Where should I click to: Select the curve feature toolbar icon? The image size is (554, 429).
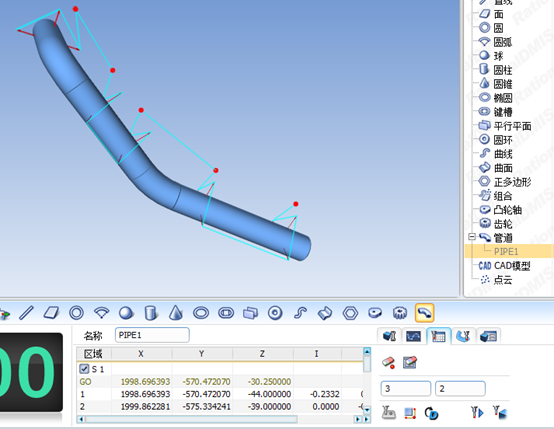300,313
